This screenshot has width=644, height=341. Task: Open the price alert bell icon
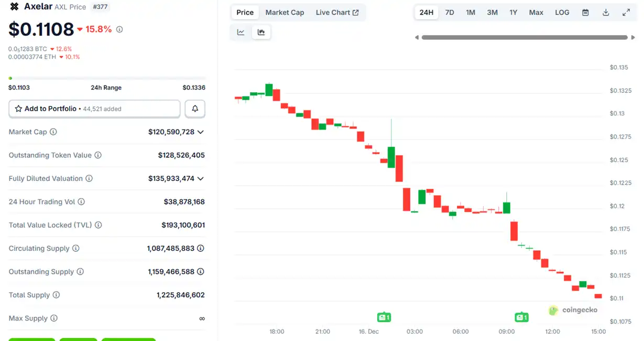(x=194, y=109)
